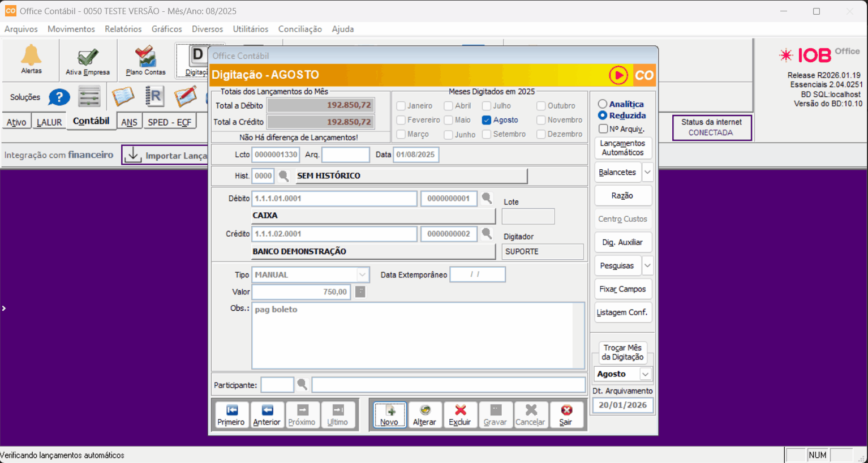Click the Excluir red X button
This screenshot has height=463, width=868.
click(460, 415)
